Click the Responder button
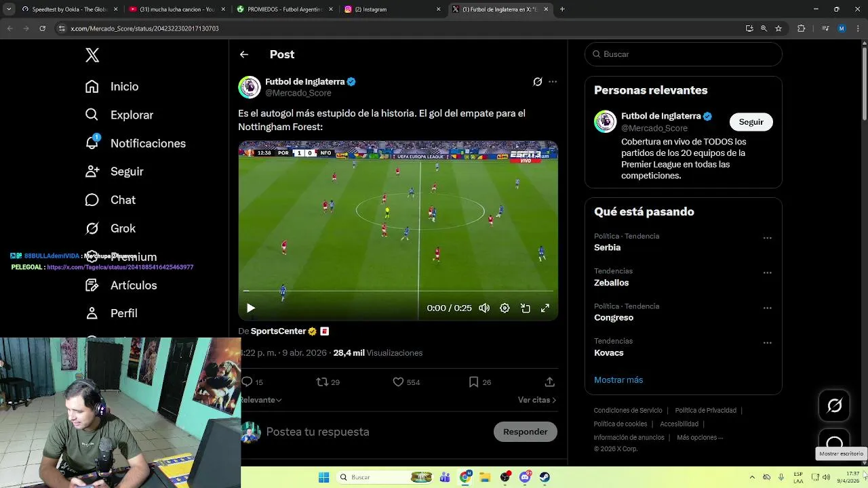 pyautogui.click(x=525, y=432)
